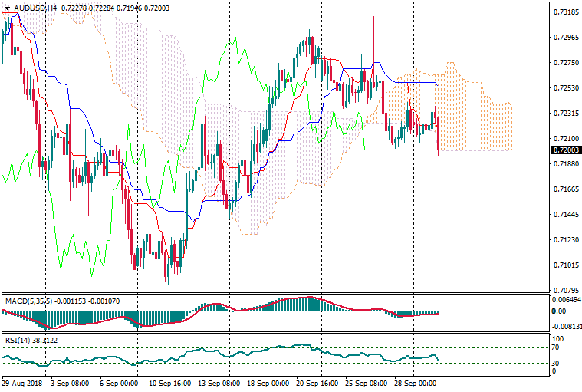582x392 pixels.
Task: Click the RSI 70 level label
Action: 557,348
